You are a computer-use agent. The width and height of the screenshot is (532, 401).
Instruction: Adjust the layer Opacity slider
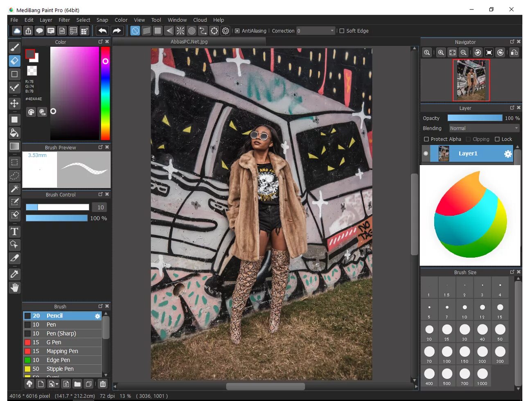[475, 118]
